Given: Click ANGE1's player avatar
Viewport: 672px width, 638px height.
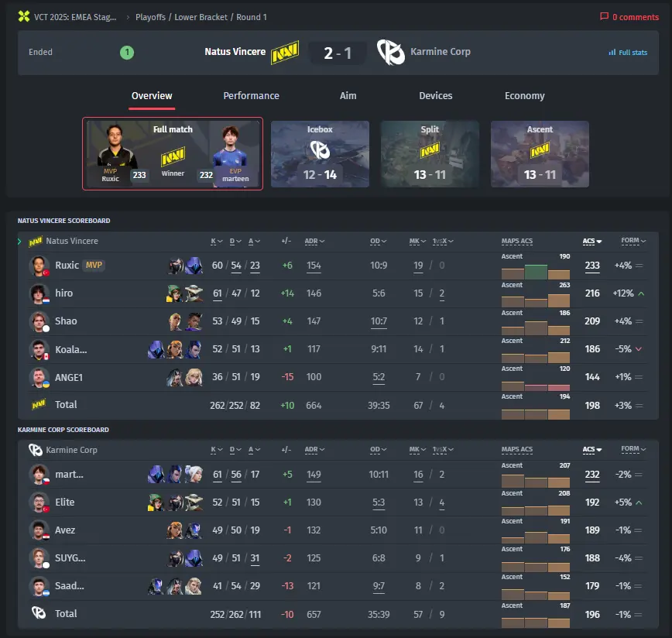Looking at the screenshot, I should point(39,378).
